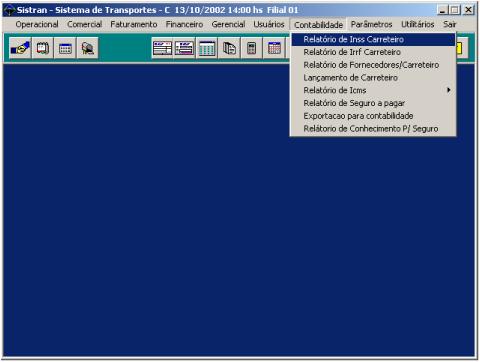
Task: Click the red calendar grid toolbar icon
Action: [274, 48]
